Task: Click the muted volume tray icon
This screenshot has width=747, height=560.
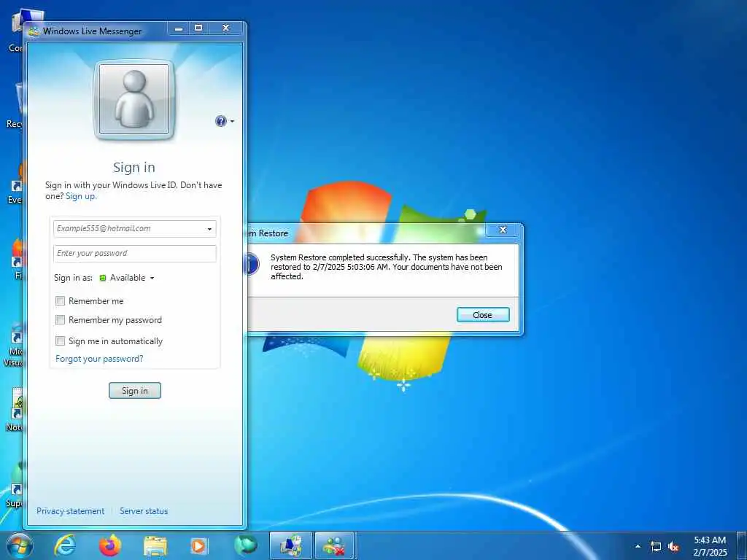Action: (673, 546)
